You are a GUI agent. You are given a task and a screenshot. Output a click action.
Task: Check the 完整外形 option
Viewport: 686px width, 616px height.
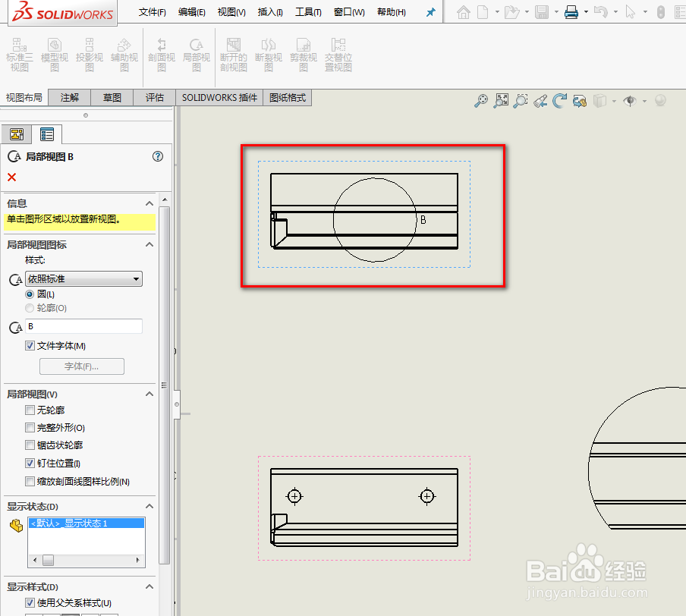29,427
